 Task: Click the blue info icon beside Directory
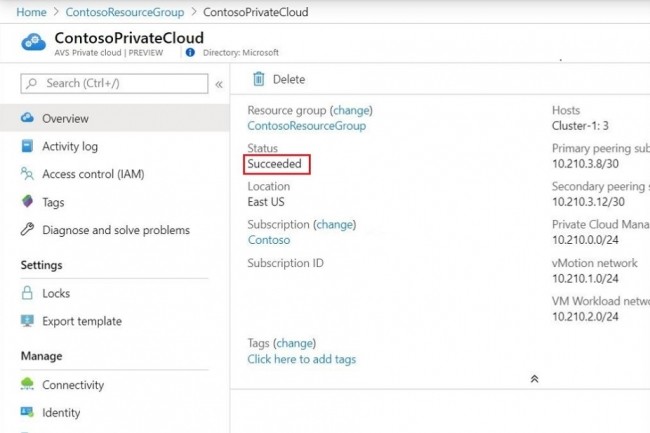(x=190, y=53)
